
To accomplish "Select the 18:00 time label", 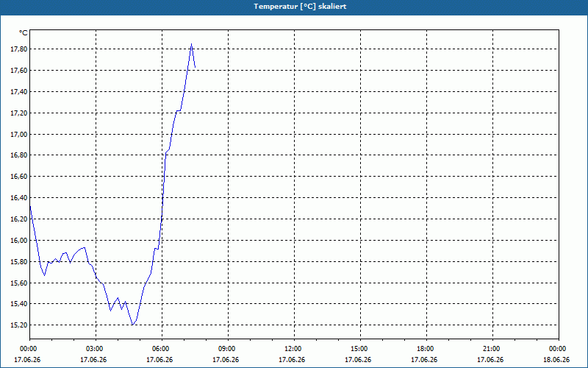I will pyautogui.click(x=426, y=349).
